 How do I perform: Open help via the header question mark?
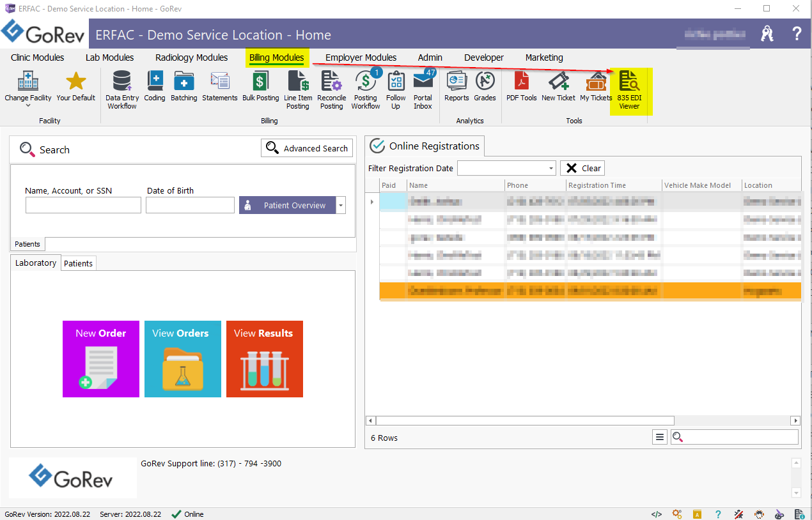point(797,34)
